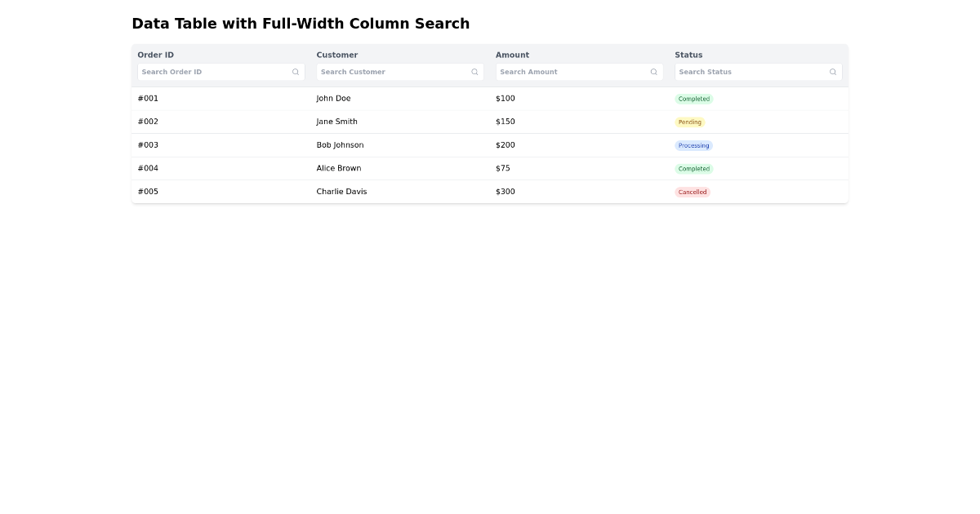Viewport: 980px width, 514px height.
Task: Click inside the Search Order ID field
Action: tap(212, 72)
